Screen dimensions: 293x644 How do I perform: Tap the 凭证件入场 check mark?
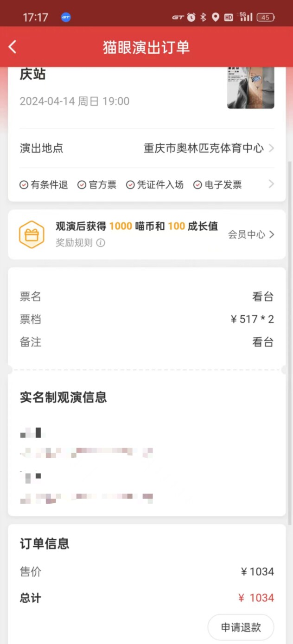tap(130, 185)
